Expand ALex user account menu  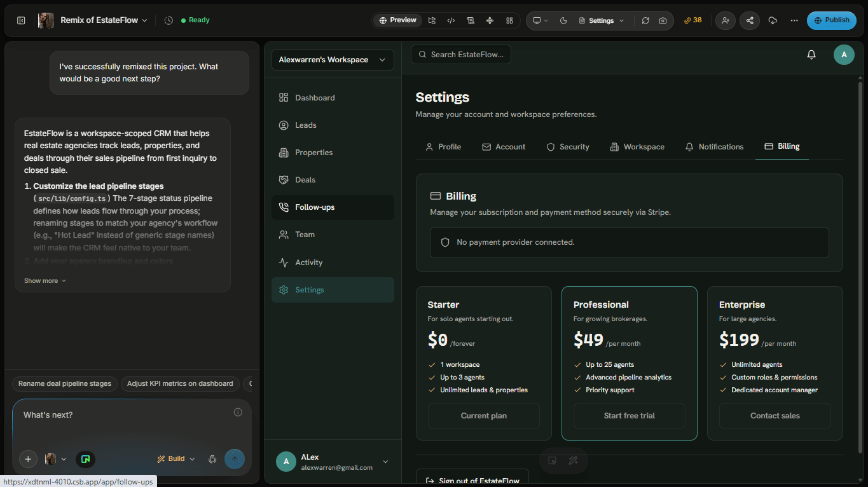(x=333, y=462)
